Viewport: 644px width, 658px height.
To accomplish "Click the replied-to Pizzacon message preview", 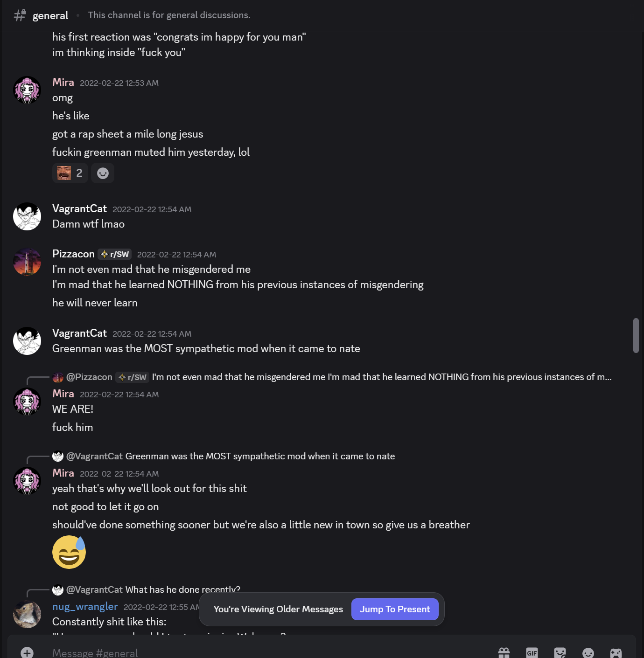I will click(x=381, y=377).
